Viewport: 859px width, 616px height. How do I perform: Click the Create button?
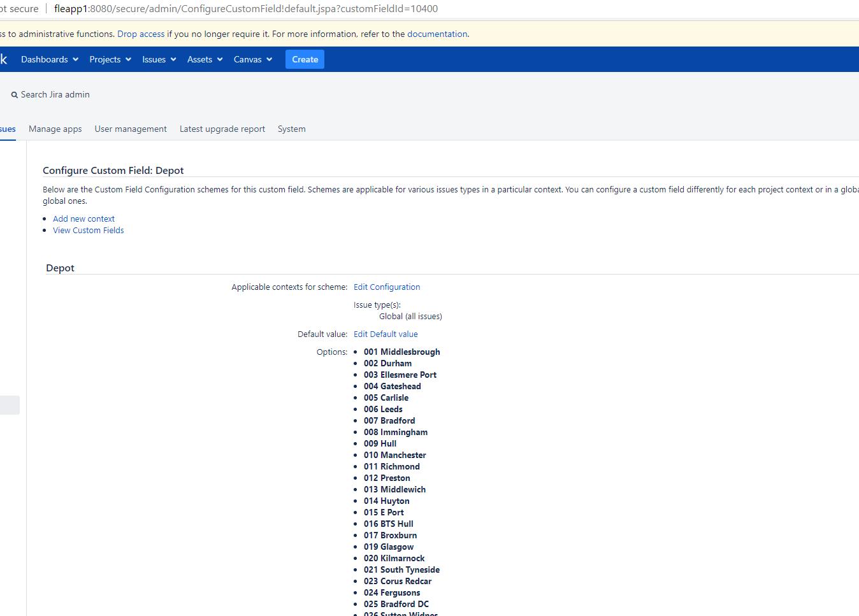coord(305,59)
